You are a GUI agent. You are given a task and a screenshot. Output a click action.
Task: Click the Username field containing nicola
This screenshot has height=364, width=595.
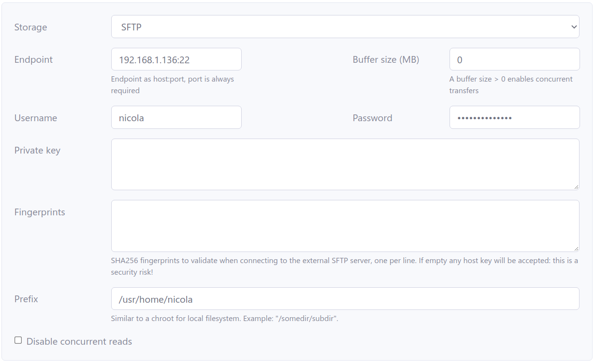[176, 117]
